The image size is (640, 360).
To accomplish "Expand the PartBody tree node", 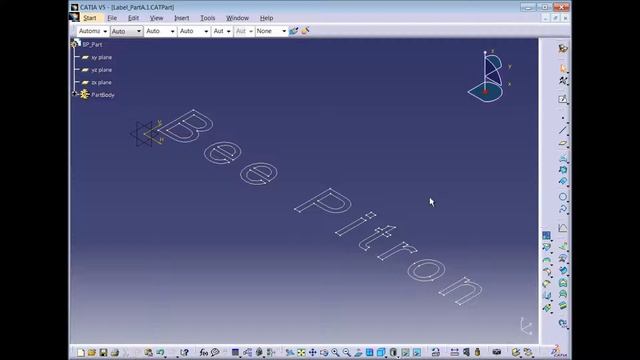I will pyautogui.click(x=74, y=94).
